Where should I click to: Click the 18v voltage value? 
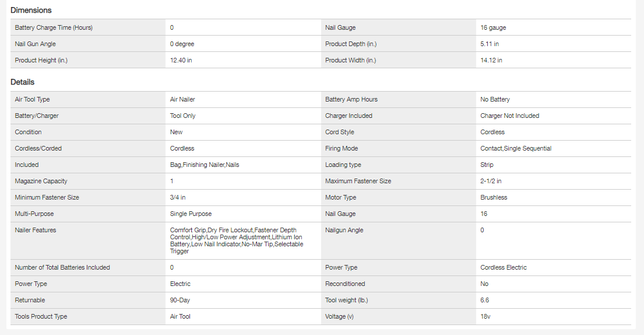pos(486,317)
